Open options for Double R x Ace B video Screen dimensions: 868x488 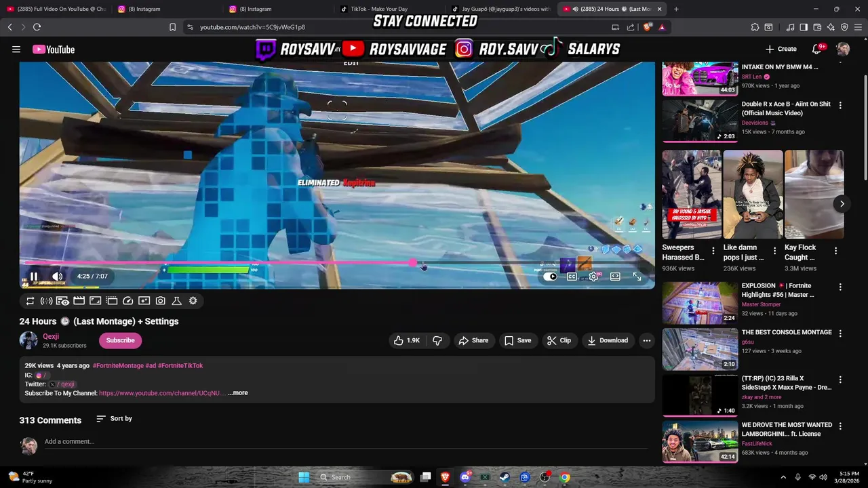click(840, 106)
